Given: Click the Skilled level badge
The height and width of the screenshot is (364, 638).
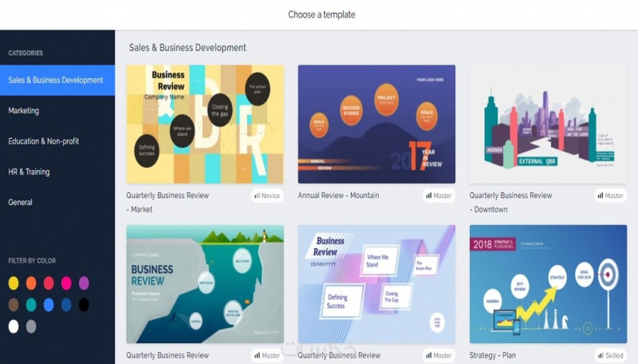Looking at the screenshot, I should click(x=611, y=355).
